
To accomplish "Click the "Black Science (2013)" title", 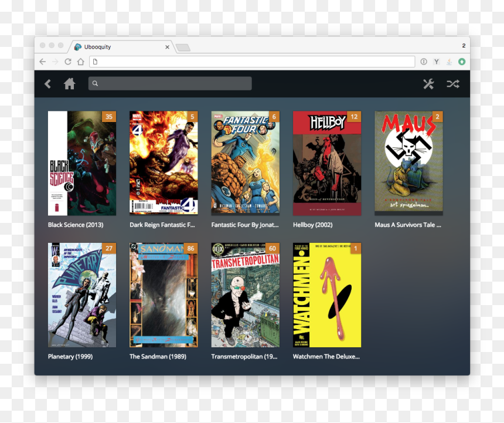I will pyautogui.click(x=76, y=225).
